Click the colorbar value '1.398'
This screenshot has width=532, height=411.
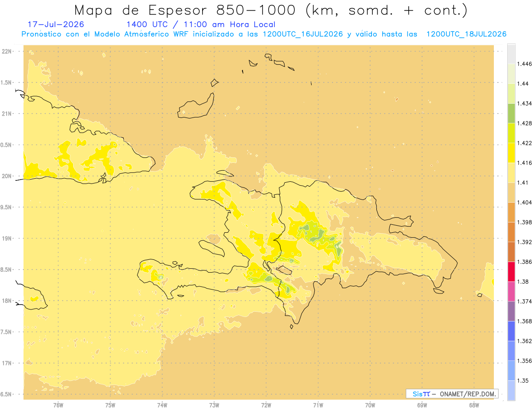click(x=524, y=222)
